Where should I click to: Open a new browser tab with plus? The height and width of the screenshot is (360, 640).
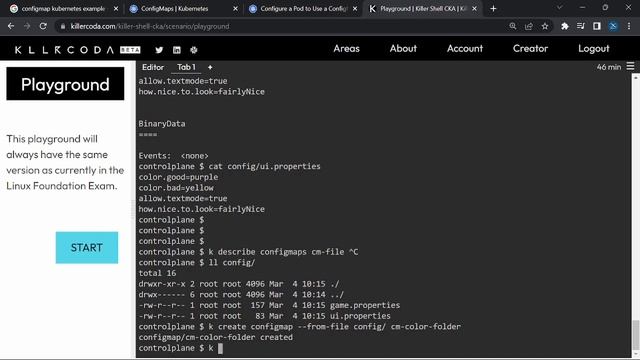pos(493,9)
